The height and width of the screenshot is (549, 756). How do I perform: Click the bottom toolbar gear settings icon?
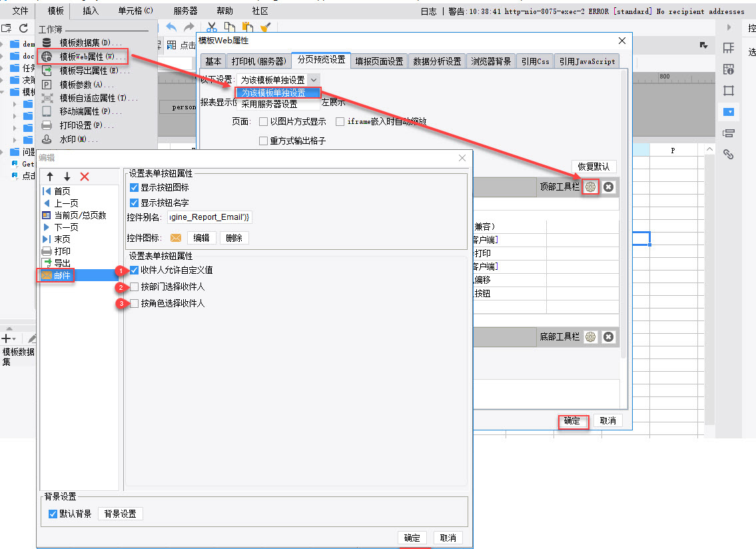pos(591,336)
